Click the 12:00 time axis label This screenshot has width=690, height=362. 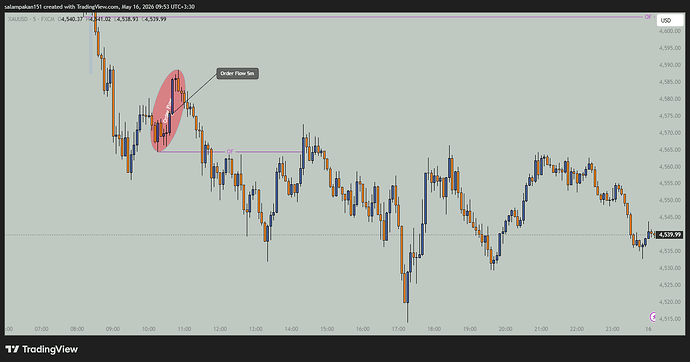pyautogui.click(x=220, y=329)
